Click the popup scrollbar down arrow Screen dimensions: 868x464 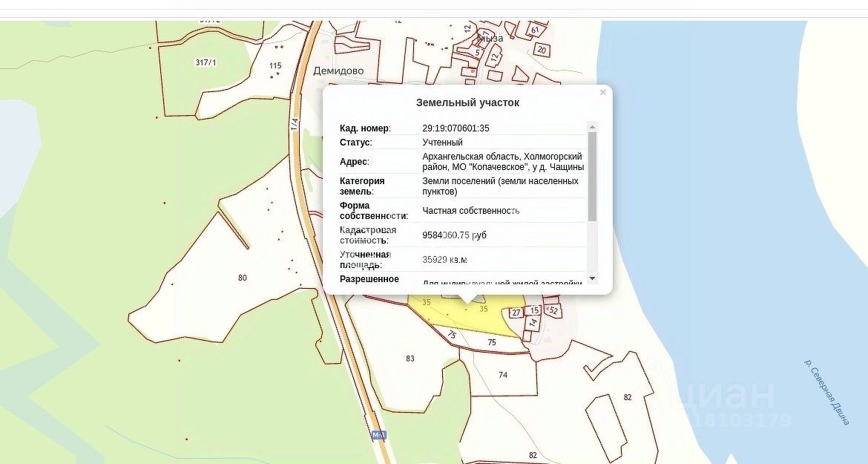coord(592,278)
